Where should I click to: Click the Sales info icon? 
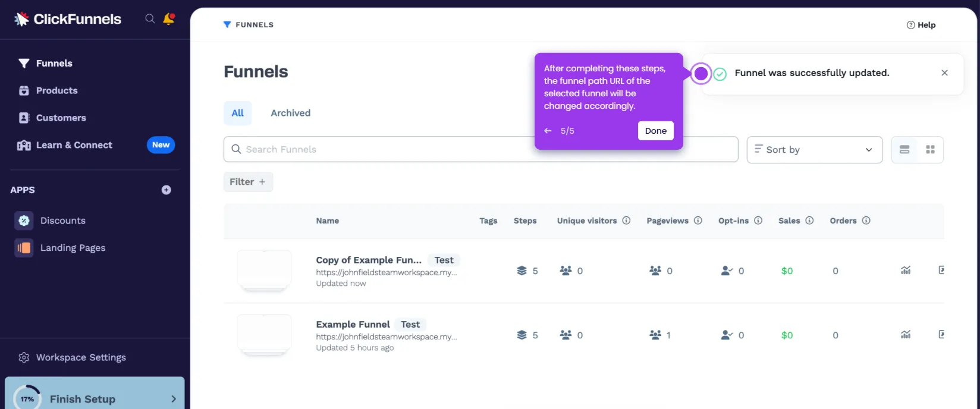(x=809, y=221)
